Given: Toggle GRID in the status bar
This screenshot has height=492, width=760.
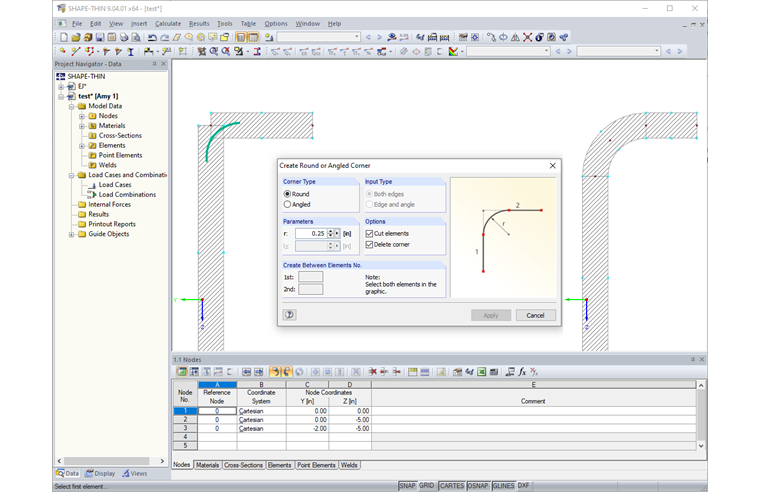Looking at the screenshot, I should [x=427, y=486].
